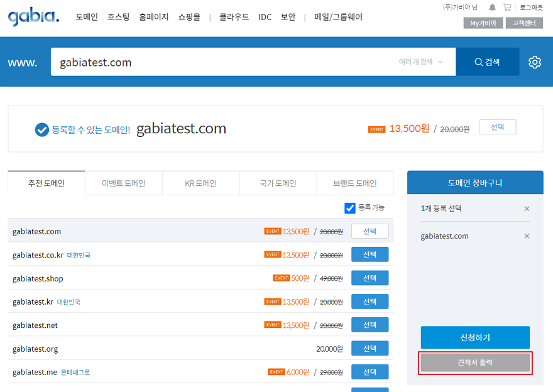Viewport: 553px width, 392px height.
Task: Click the 검색 search button
Action: (488, 62)
